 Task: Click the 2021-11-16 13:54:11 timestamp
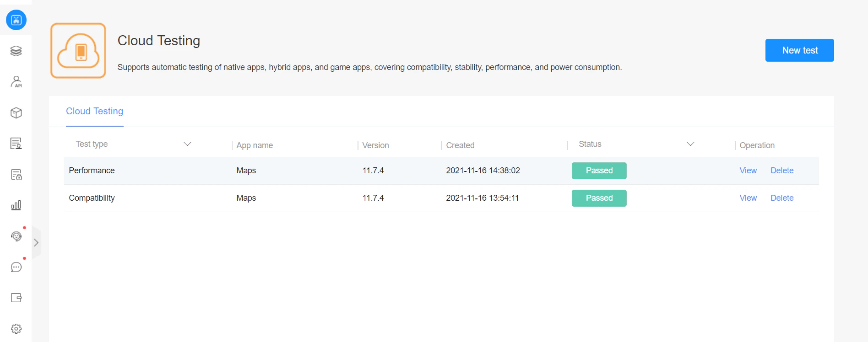(483, 198)
